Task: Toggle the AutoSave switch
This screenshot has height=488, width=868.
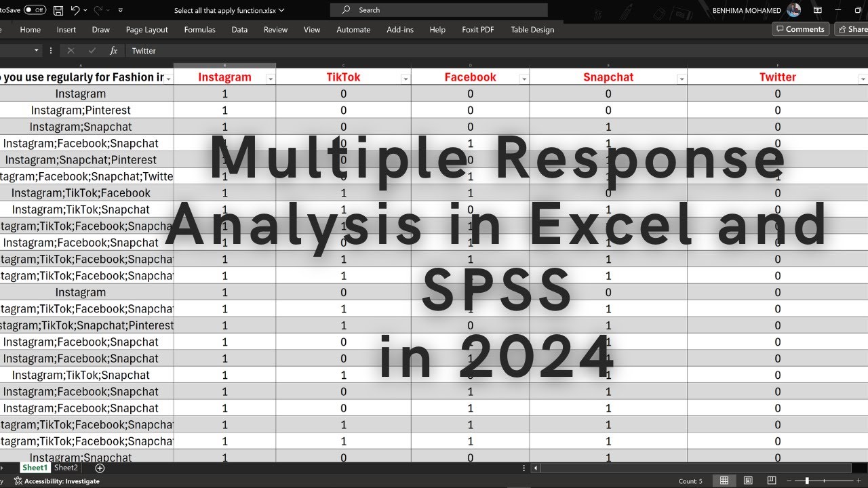Action: (35, 10)
